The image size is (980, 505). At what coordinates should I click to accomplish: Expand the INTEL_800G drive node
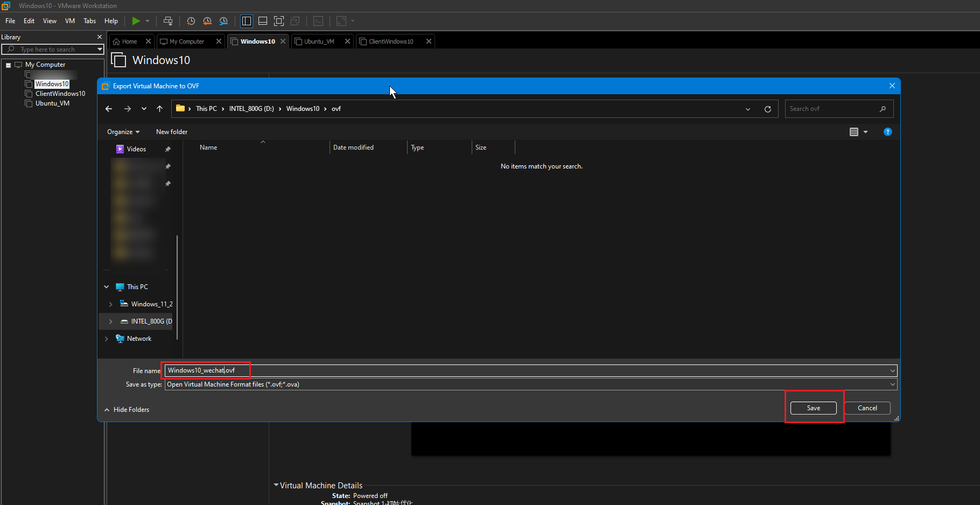point(111,321)
